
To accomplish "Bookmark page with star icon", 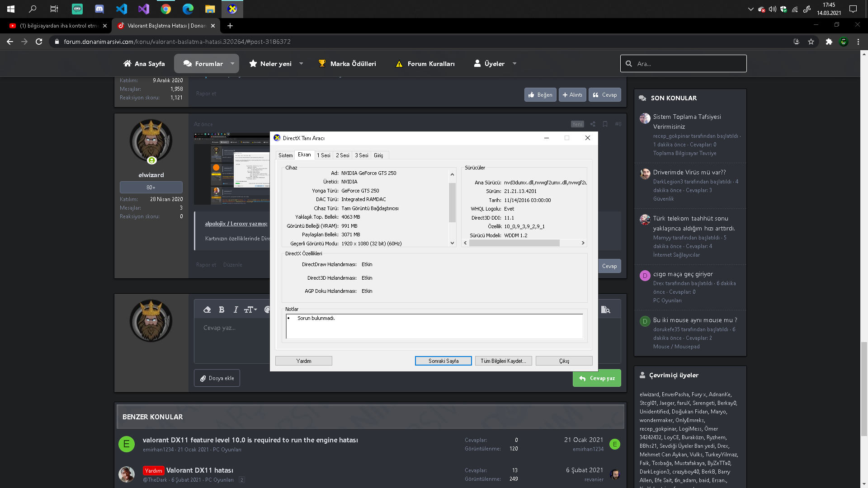I will point(811,42).
